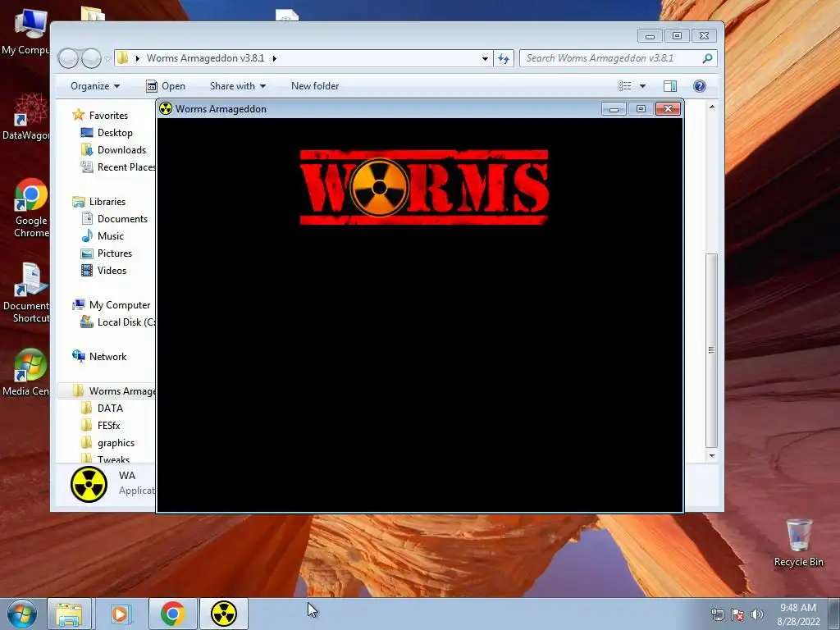Screen dimensions: 840x630
Task: Open Windows Media Player taskbar icon
Action: [120, 614]
